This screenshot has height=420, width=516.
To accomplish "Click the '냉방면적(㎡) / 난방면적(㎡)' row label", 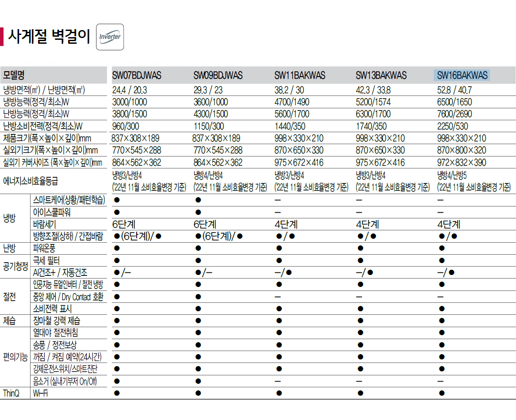I will (44, 90).
